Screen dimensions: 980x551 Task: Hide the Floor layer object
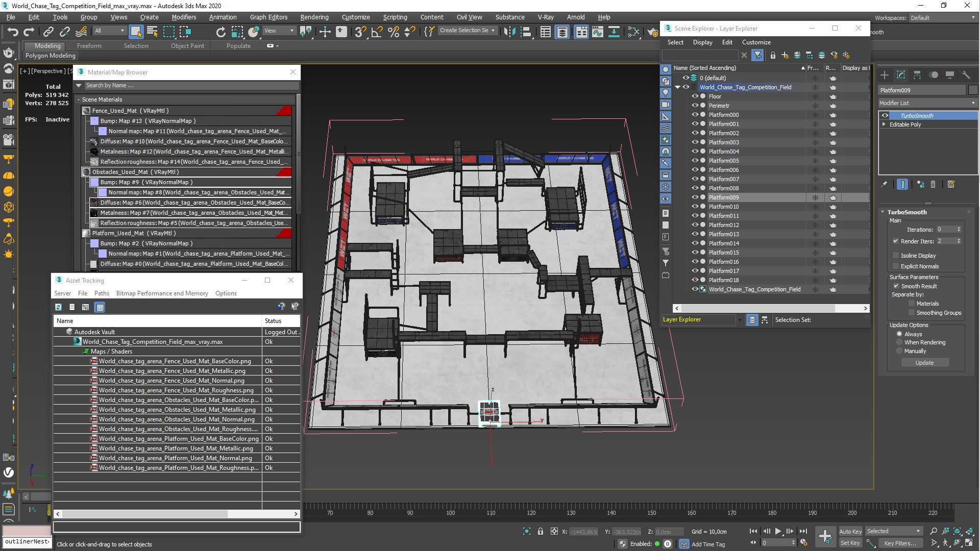point(695,96)
